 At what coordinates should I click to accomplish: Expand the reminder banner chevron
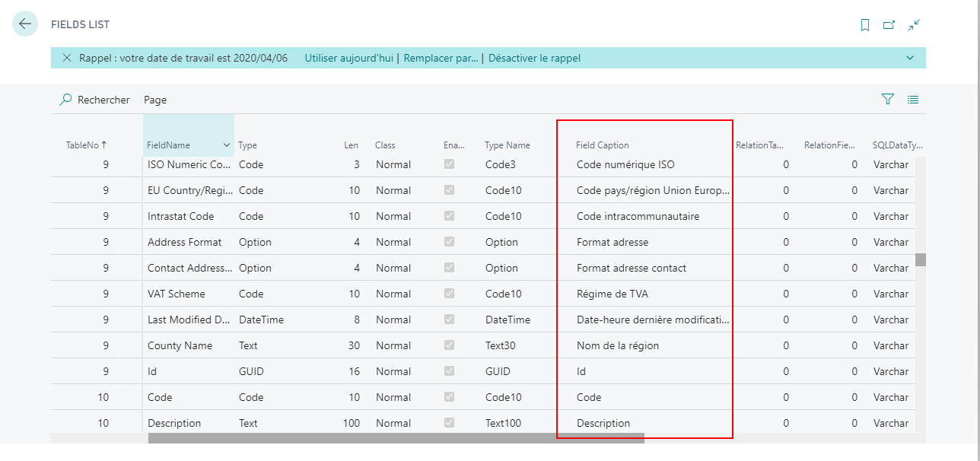tap(911, 57)
